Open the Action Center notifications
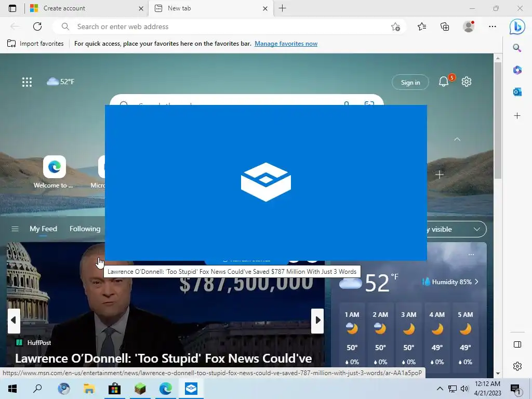Viewport: 532px width, 399px height. (516, 389)
